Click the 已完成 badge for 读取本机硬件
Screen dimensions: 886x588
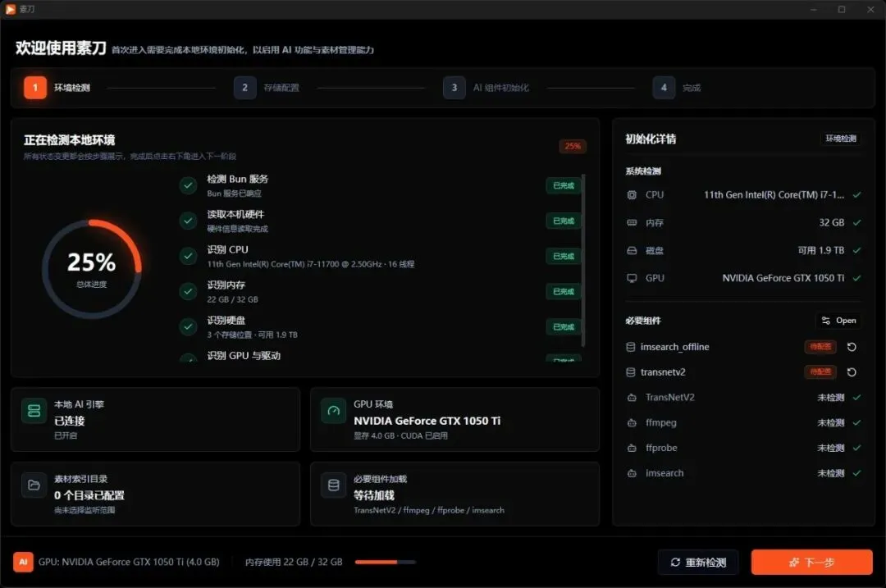click(x=564, y=221)
